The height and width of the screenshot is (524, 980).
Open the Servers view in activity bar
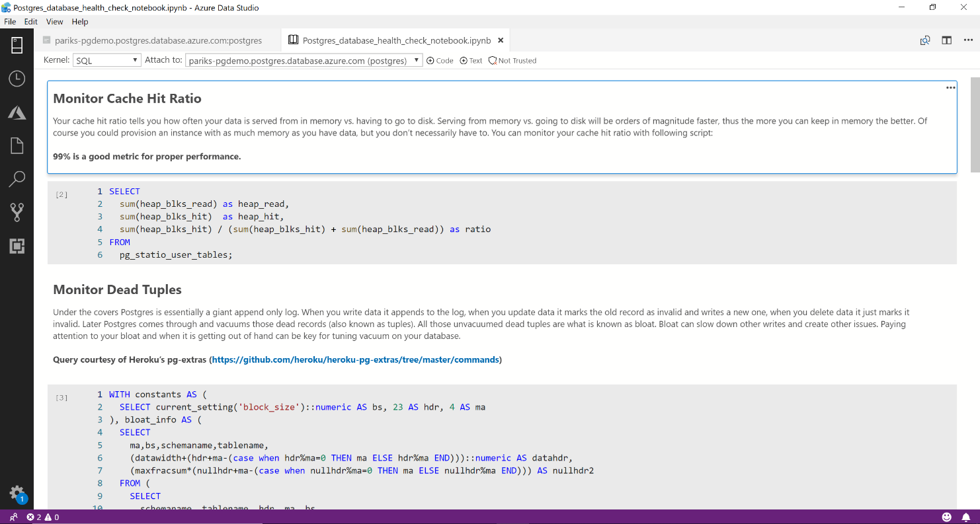pyautogui.click(x=17, y=45)
